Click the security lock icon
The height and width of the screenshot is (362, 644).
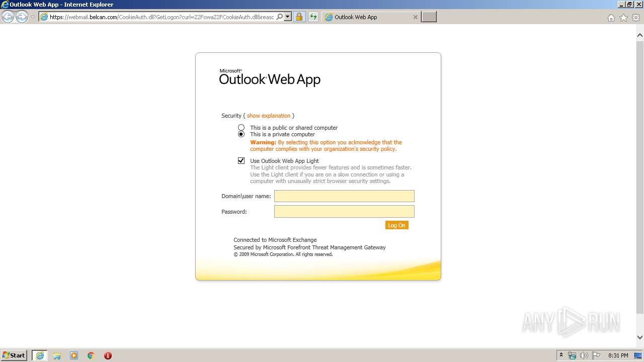(299, 17)
